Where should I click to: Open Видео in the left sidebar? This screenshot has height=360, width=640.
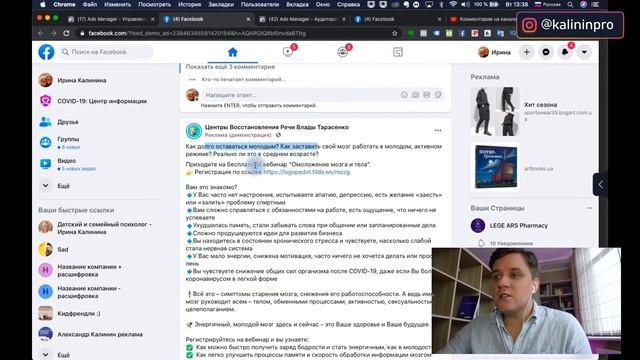click(x=67, y=164)
